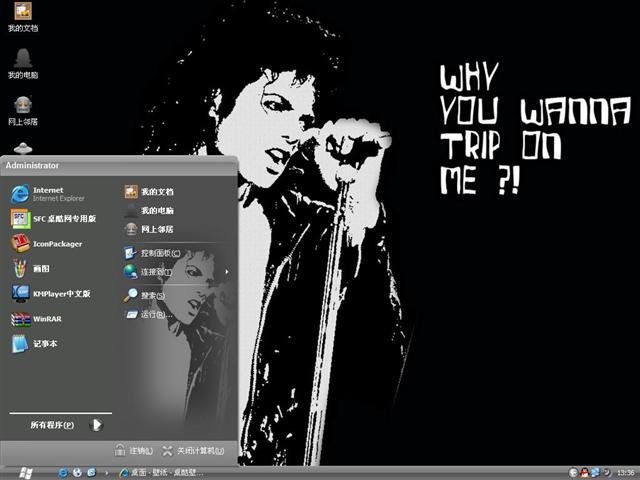Launch IconPackager from start menu
Viewport: 640px width, 480px height.
[x=47, y=244]
